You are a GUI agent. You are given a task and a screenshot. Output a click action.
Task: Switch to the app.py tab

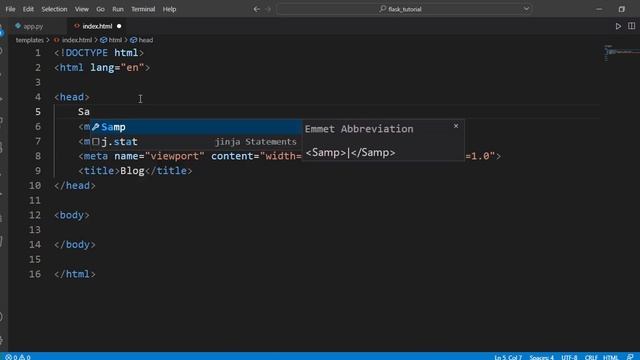pos(33,26)
